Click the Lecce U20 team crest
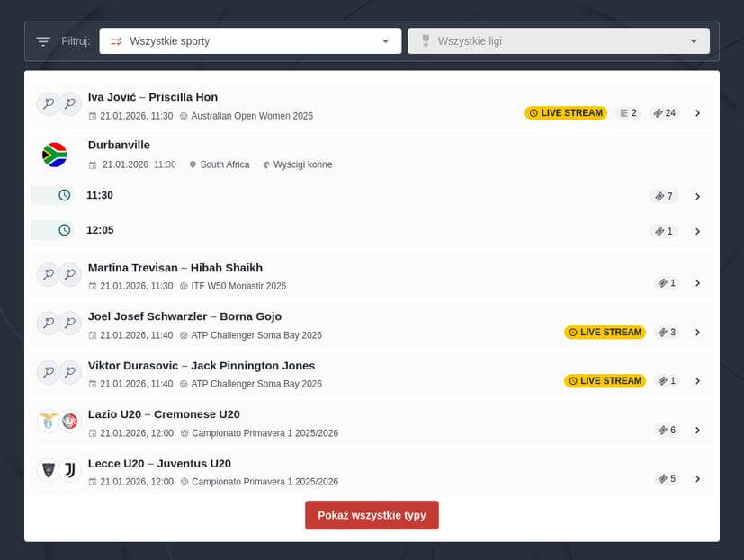Screen dimensions: 744x560 click(x=48, y=470)
